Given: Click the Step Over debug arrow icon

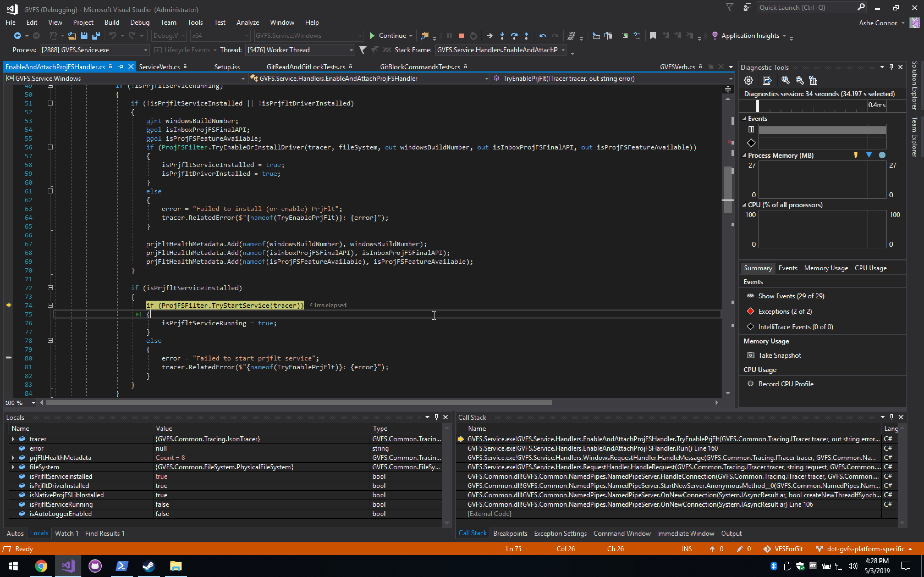Looking at the screenshot, I should 514,36.
